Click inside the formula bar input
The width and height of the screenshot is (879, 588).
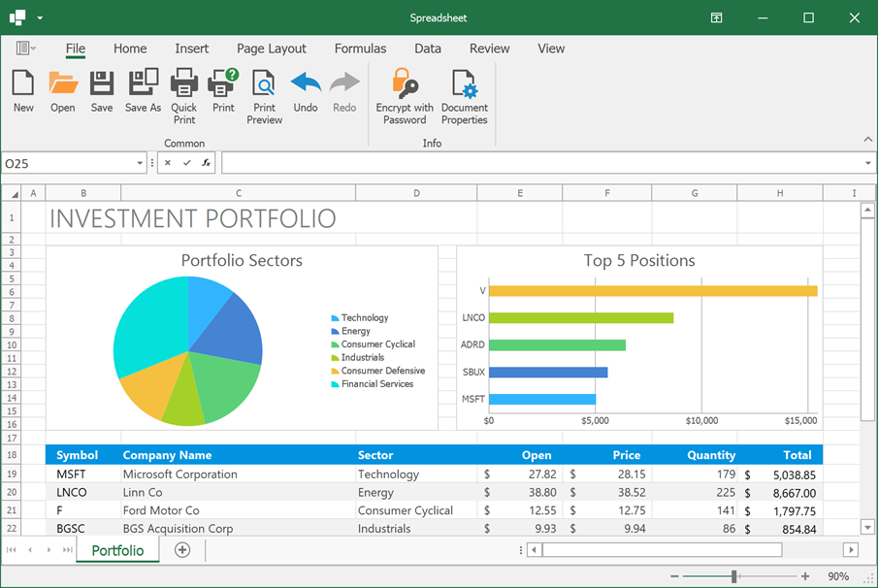(x=541, y=163)
